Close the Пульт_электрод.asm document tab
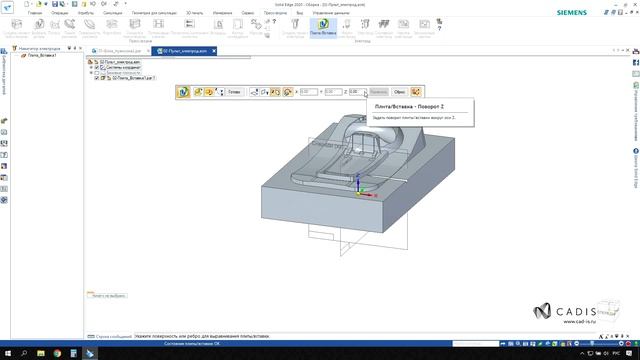640x360 pixels. [214, 51]
